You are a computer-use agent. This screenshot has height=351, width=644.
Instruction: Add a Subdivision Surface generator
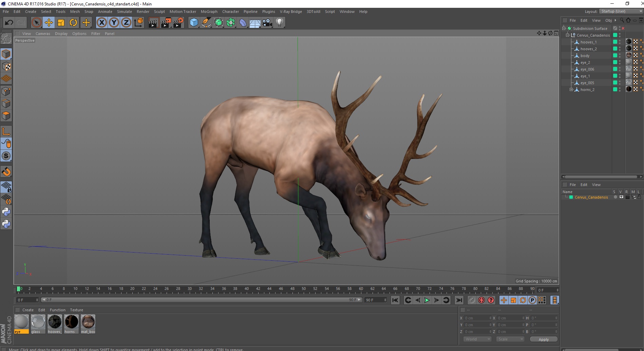tap(219, 23)
